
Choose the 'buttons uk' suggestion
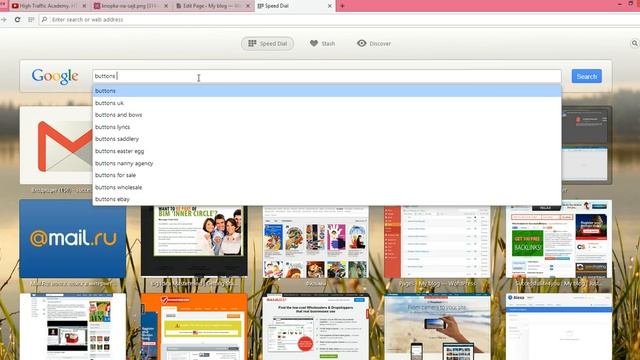pyautogui.click(x=327, y=103)
